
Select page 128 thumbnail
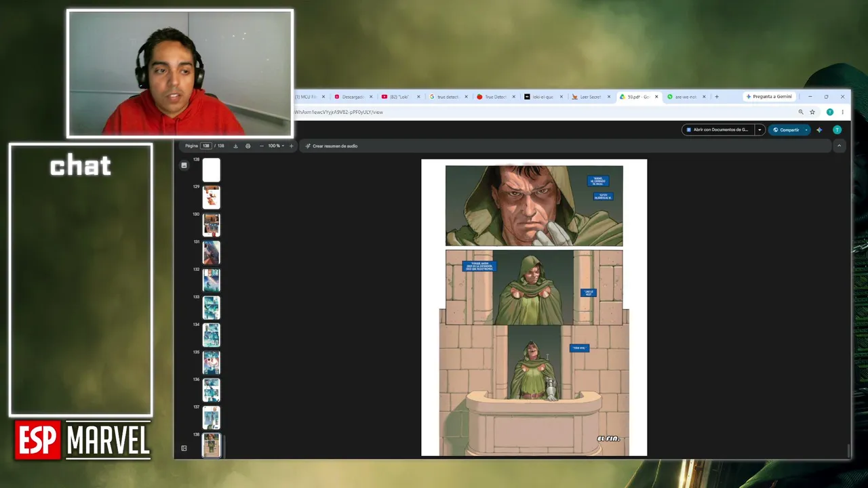tap(212, 170)
